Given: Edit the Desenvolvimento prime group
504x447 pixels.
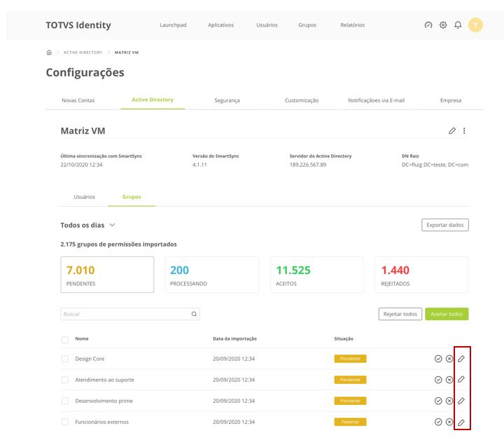Looking at the screenshot, I should click(461, 401).
